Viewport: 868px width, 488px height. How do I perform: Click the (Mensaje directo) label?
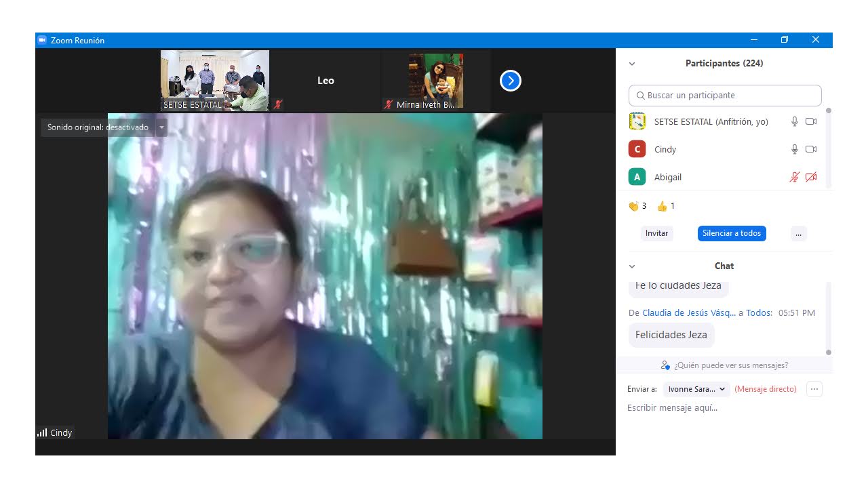[766, 389]
